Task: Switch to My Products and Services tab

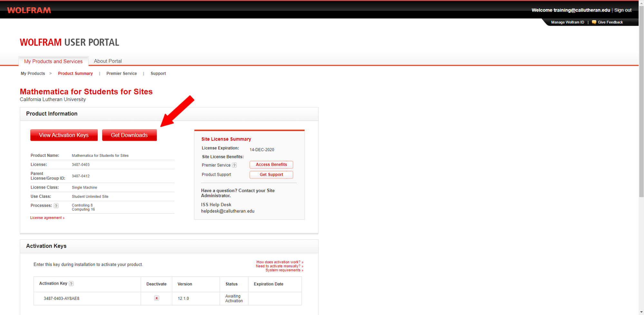Action: 53,61
